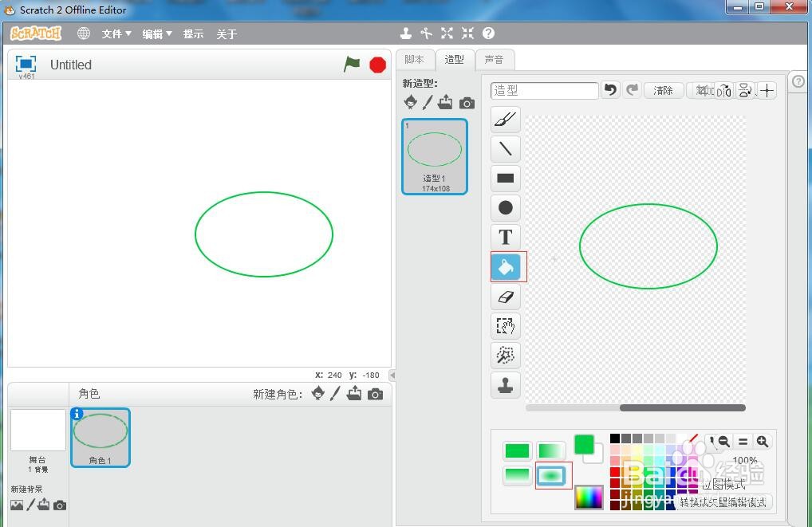The height and width of the screenshot is (527, 812).
Task: Open the language globe menu
Action: click(x=84, y=33)
